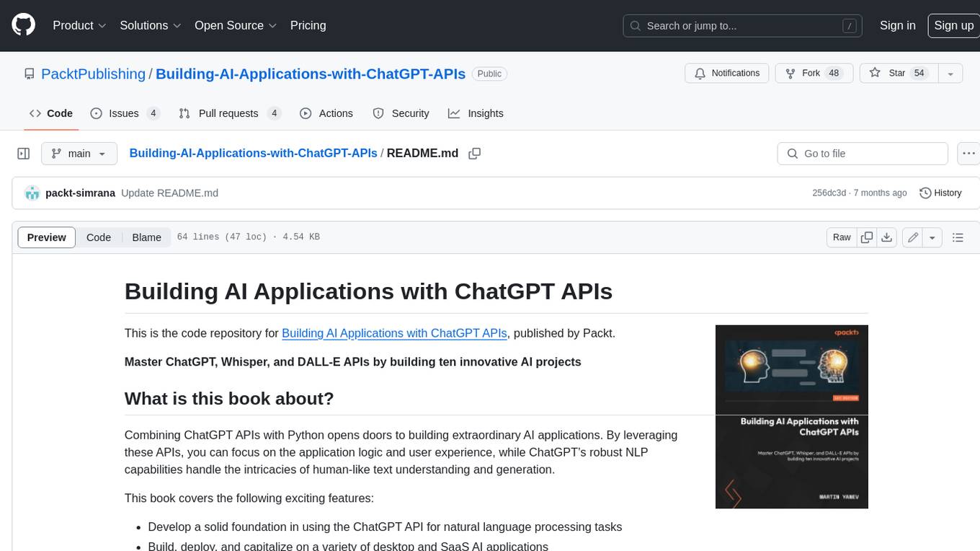
Task: Switch to the Actions tab
Action: coord(326,113)
